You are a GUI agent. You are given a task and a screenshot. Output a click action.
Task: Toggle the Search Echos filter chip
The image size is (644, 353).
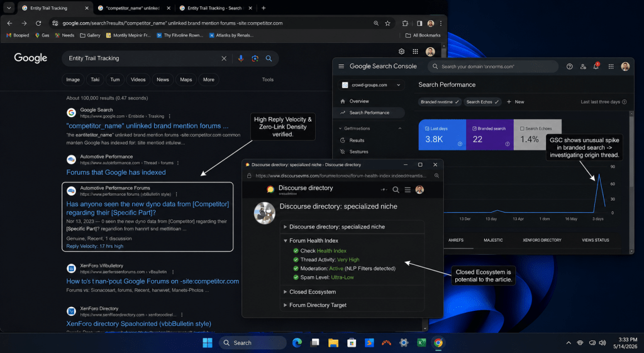(482, 102)
